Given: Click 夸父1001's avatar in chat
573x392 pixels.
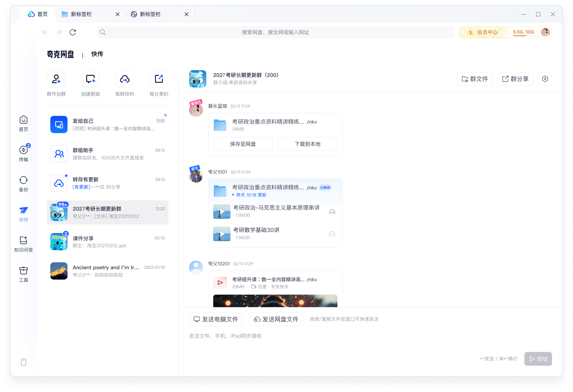Looking at the screenshot, I should 196,175.
